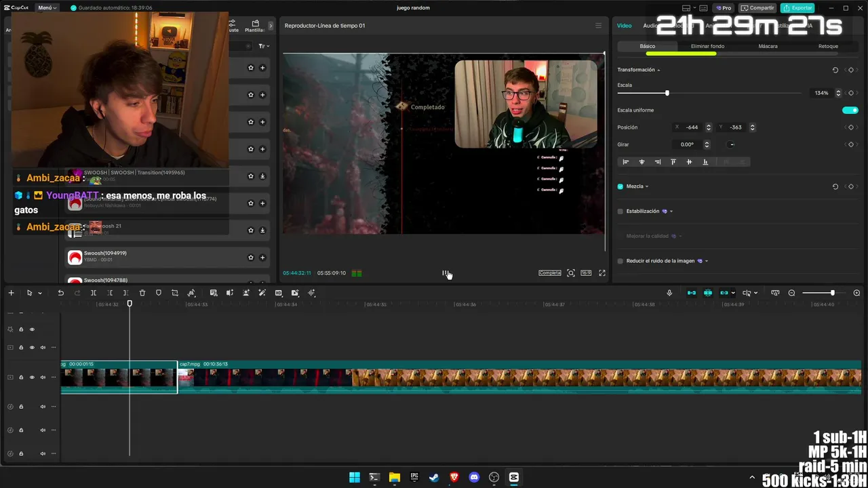868x488 pixels.
Task: Click the Completa quality button
Action: 550,273
